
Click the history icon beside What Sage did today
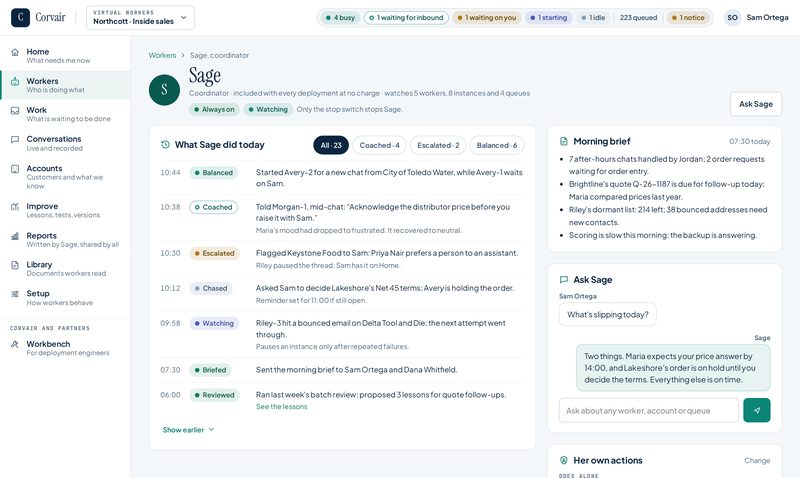pos(165,145)
